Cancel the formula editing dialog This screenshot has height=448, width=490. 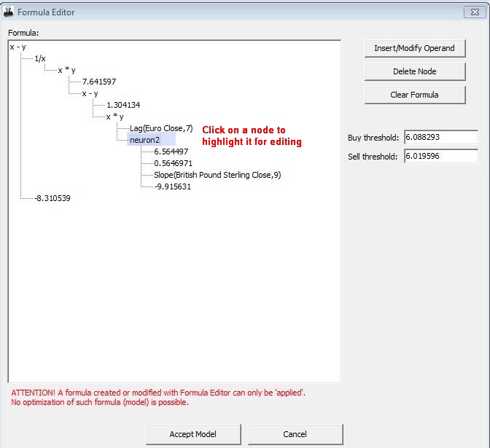tap(295, 434)
